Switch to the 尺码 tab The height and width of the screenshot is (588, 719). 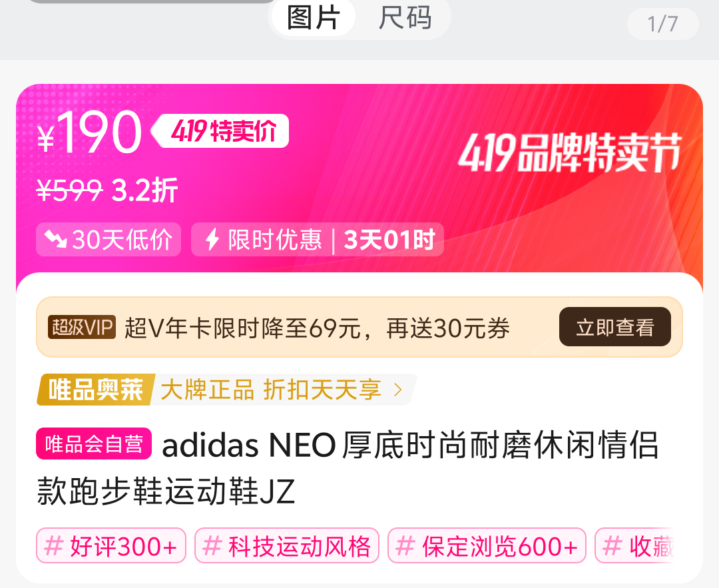point(405,17)
